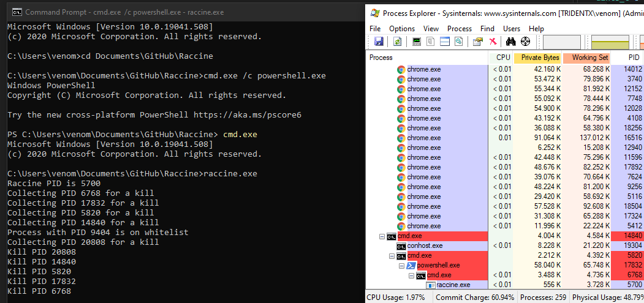Click the Command Prompt title bar icon

pyautogui.click(x=17, y=12)
